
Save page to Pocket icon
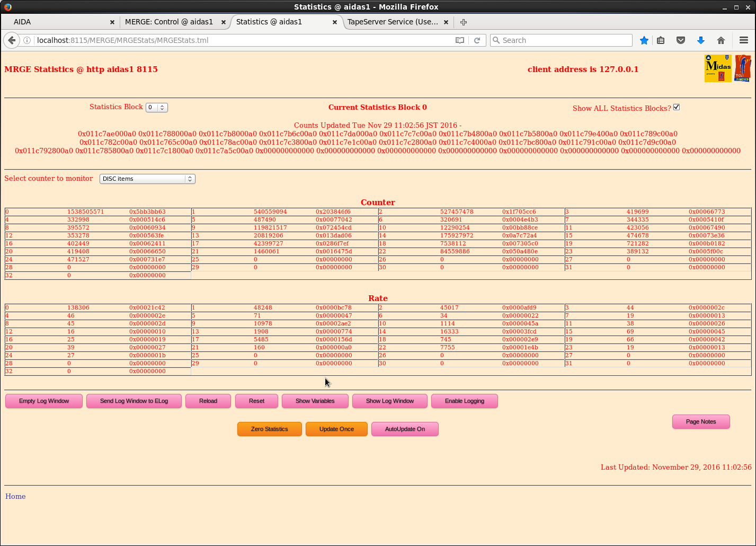(681, 40)
